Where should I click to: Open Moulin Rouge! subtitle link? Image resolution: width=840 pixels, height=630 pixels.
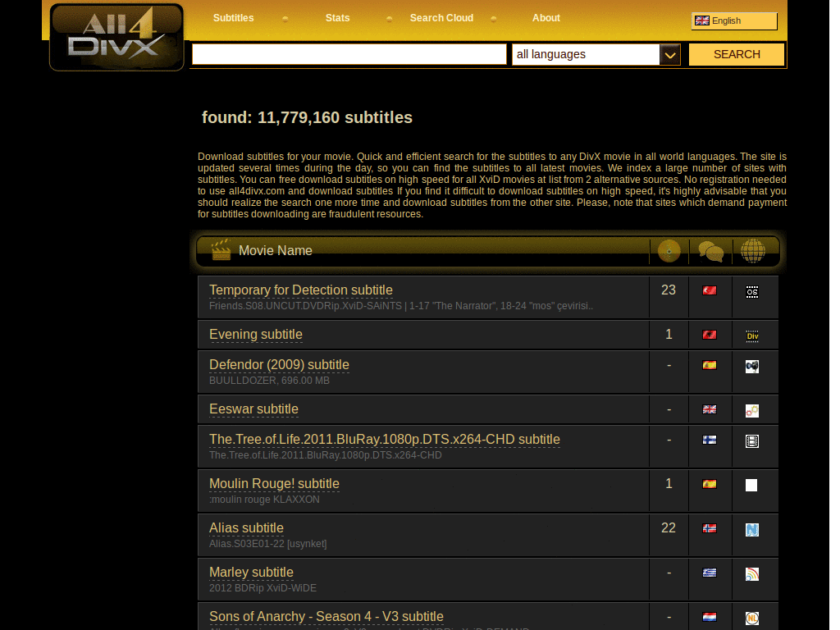coord(274,484)
